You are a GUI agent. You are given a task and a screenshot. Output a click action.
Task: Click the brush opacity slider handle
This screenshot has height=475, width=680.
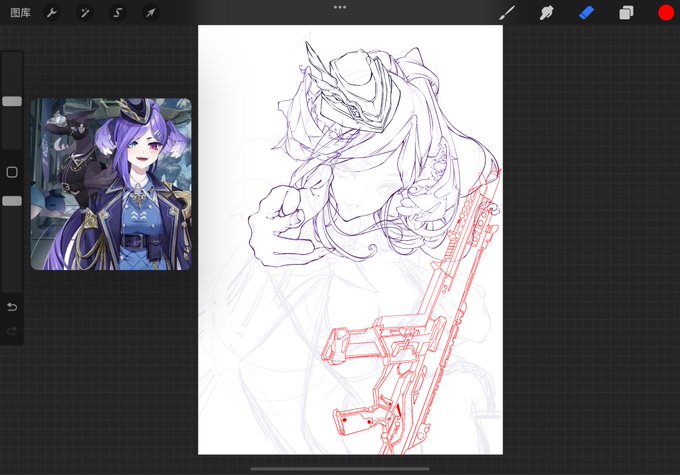click(12, 201)
